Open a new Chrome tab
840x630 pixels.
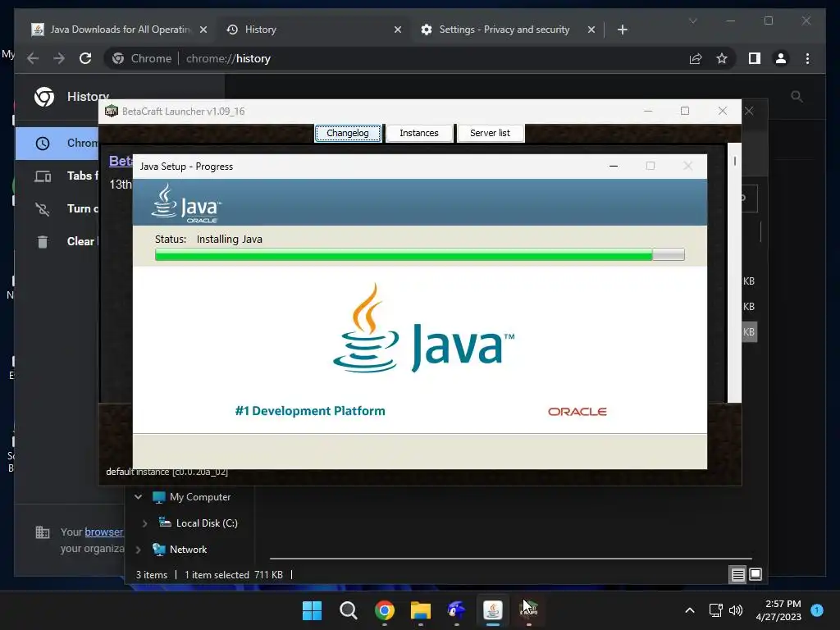point(622,30)
